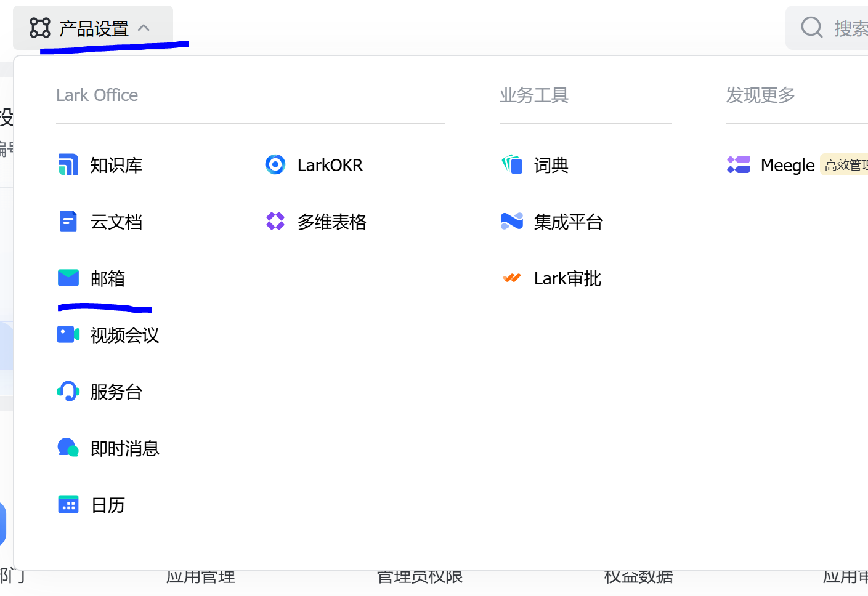Click the 多维表格 purple icon
868x596 pixels.
275,221
